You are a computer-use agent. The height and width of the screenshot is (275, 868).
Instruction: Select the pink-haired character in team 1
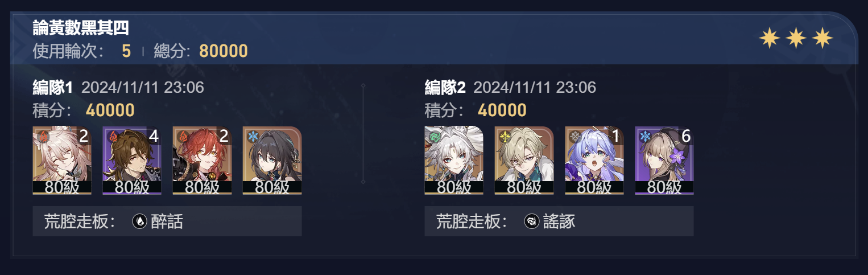coord(62,160)
